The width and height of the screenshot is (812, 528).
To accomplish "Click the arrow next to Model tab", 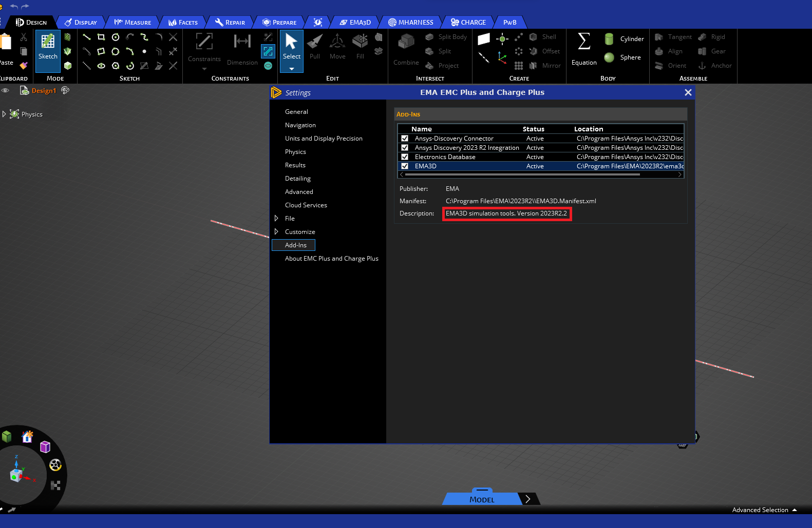I will (x=527, y=499).
